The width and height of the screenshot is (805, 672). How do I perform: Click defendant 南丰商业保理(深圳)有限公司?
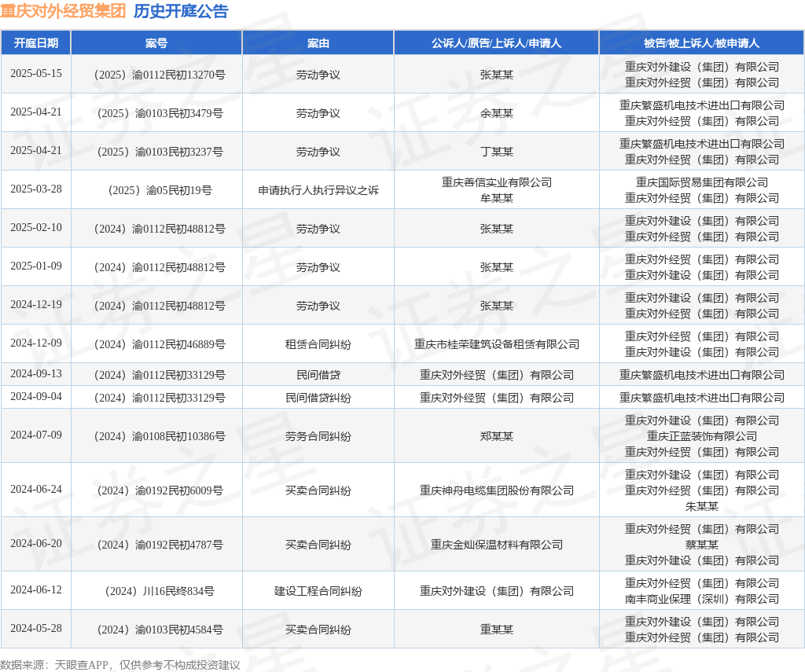[x=702, y=599]
